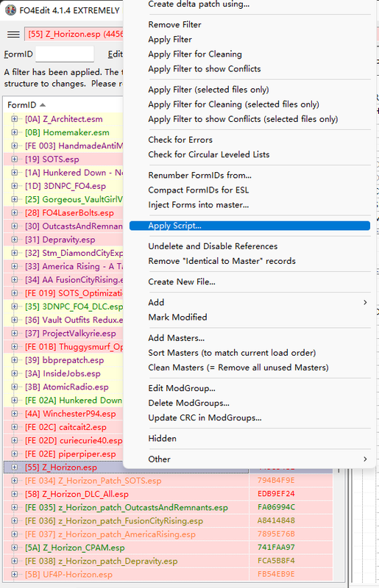Expand the Z_Horizon_CPAM.esp tree node

[x=14, y=548]
